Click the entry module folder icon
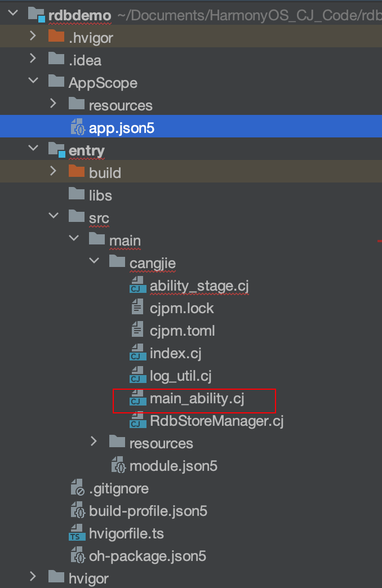Image resolution: width=382 pixels, height=588 pixels. tap(56, 150)
